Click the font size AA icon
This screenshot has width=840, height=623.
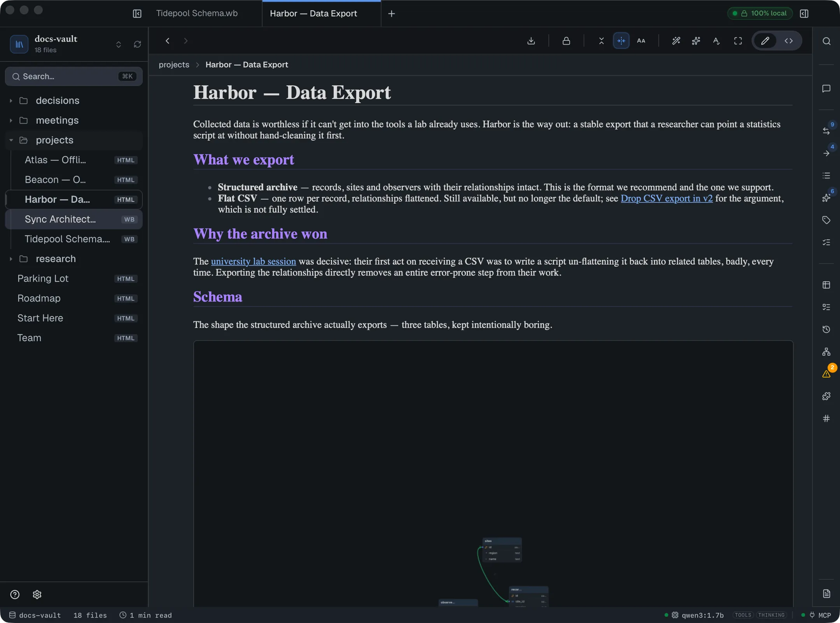[x=641, y=41]
